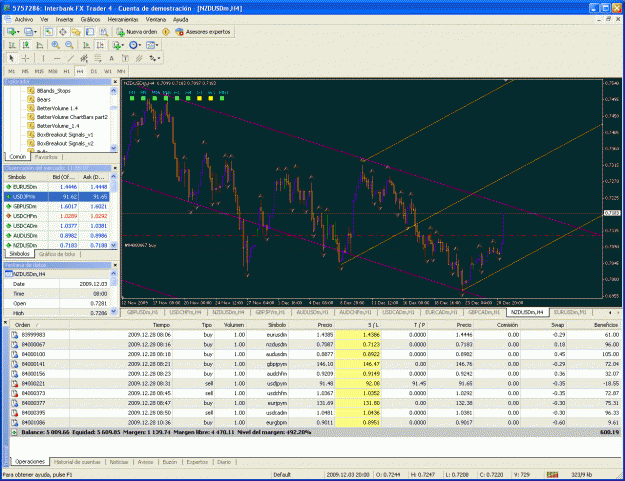Image resolution: width=625 pixels, height=481 pixels.
Task: Toggle chart auto scroll
Action: 86,45
